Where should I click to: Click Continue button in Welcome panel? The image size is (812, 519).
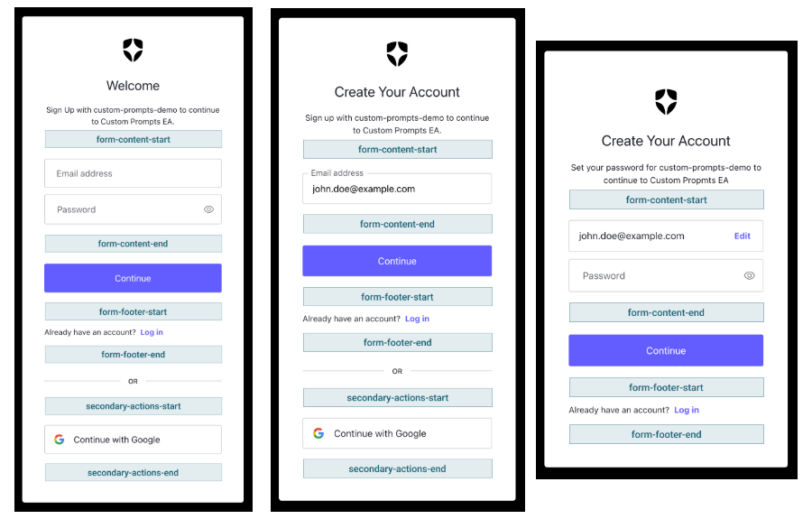[x=134, y=278]
